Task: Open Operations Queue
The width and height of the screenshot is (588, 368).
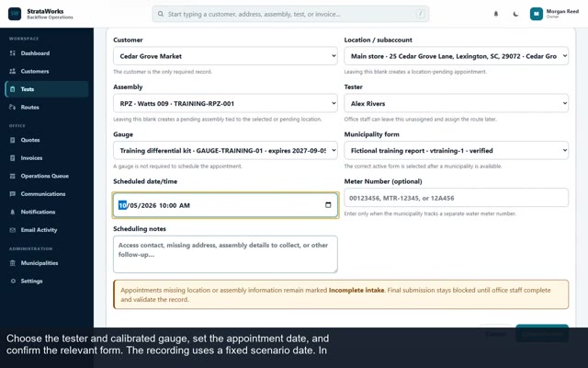Action: click(47, 176)
